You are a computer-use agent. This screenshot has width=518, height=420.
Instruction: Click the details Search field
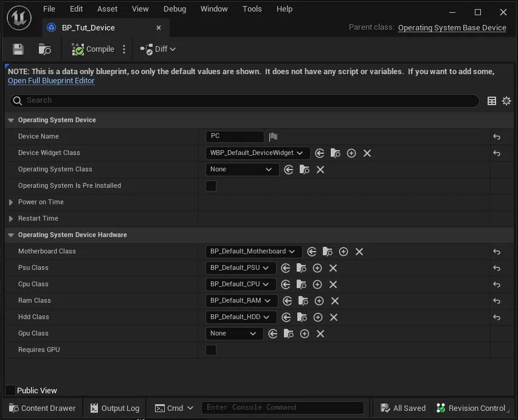244,100
